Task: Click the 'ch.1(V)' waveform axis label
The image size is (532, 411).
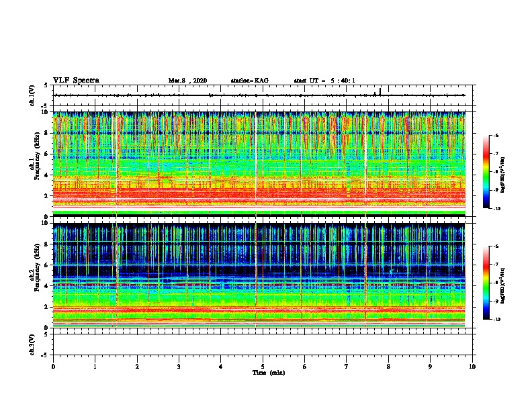Action: tap(32, 95)
